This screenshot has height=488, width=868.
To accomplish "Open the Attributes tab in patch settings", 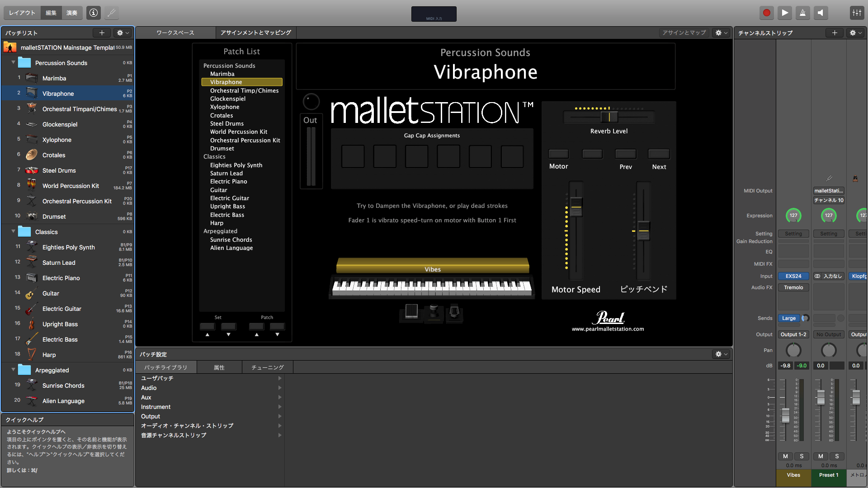I will click(x=219, y=367).
